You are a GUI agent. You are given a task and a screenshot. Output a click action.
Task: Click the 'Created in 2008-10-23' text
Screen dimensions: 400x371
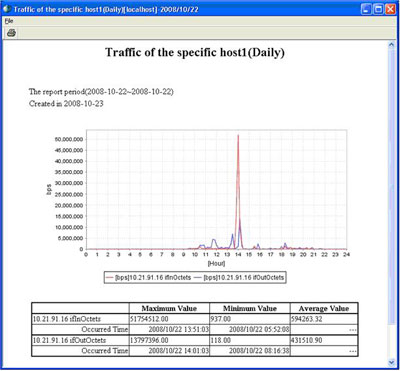(66, 104)
